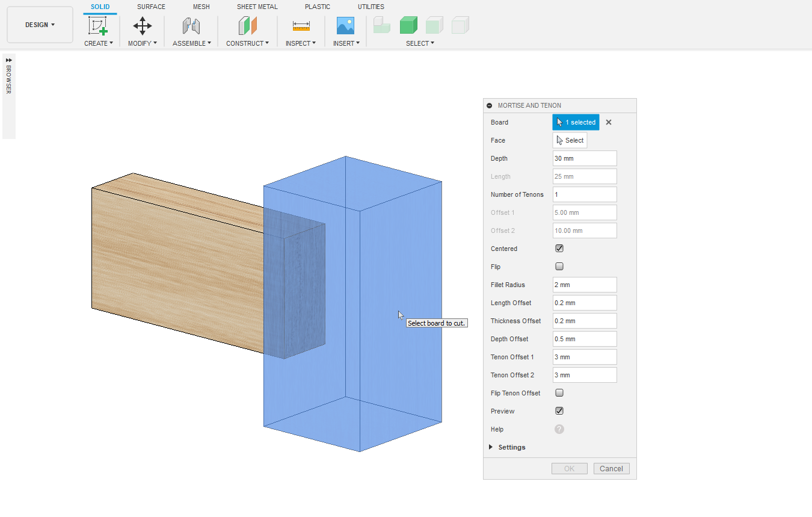Collapse the Mortise and Tenon dialog header
Image resolution: width=812 pixels, height=517 pixels.
pos(490,105)
